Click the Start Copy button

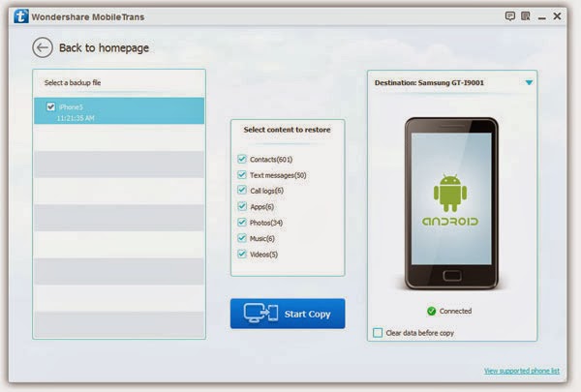(x=288, y=314)
